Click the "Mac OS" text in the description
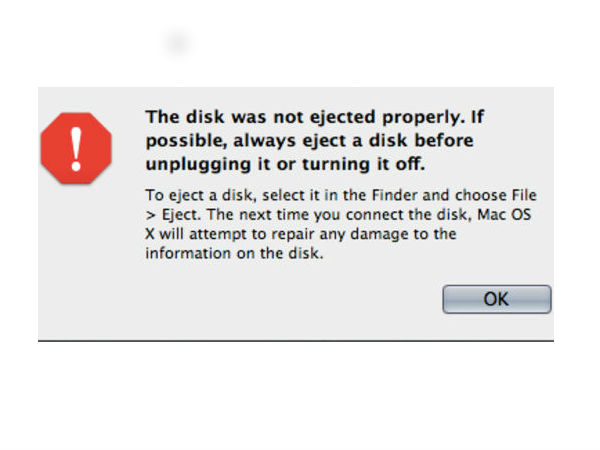 click(x=504, y=214)
